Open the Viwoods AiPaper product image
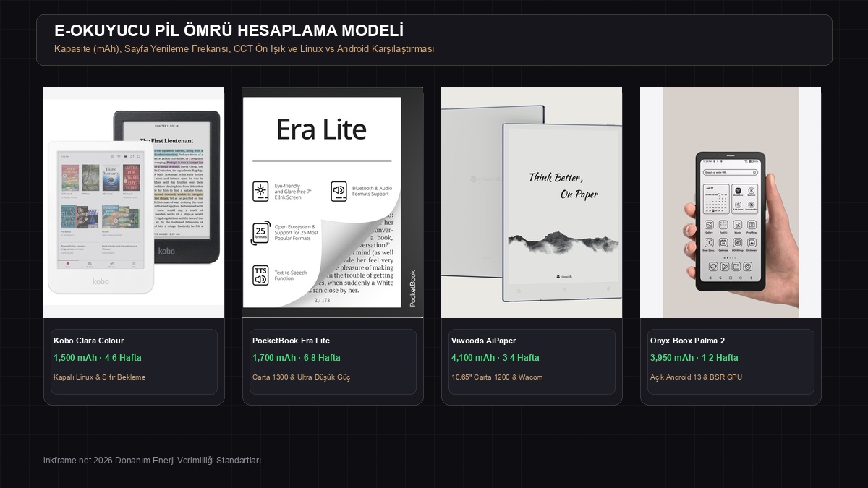The height and width of the screenshot is (488, 868). pyautogui.click(x=532, y=202)
